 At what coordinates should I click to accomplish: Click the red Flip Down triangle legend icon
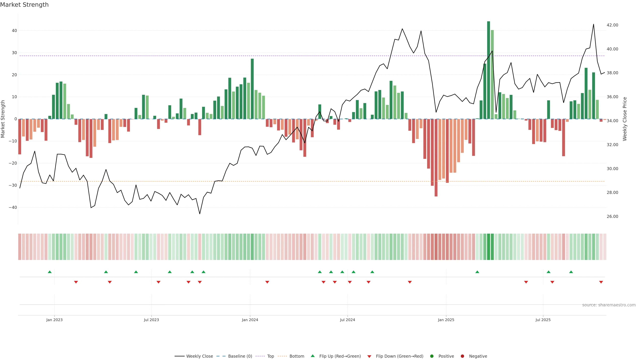pyautogui.click(x=369, y=356)
